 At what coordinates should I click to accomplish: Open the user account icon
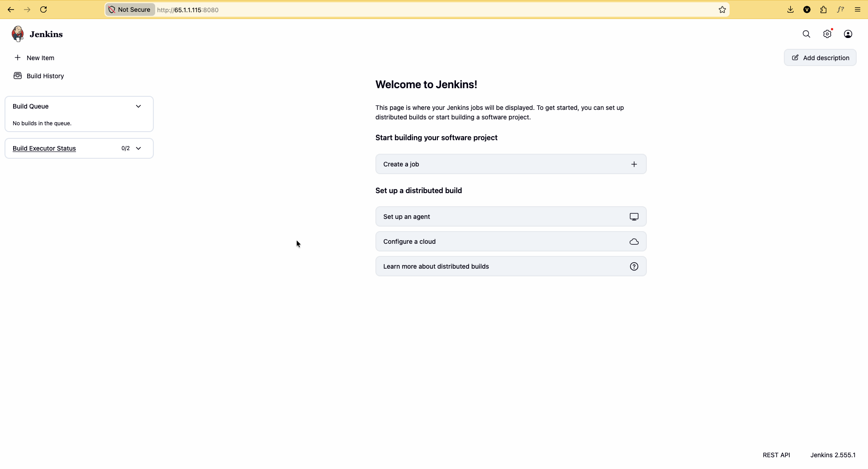coord(848,34)
